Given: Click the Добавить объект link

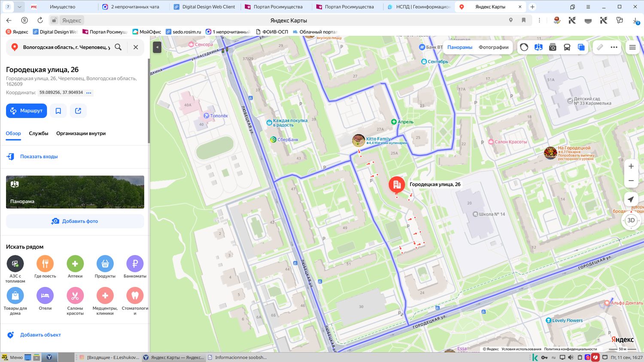Looking at the screenshot, I should point(40,335).
